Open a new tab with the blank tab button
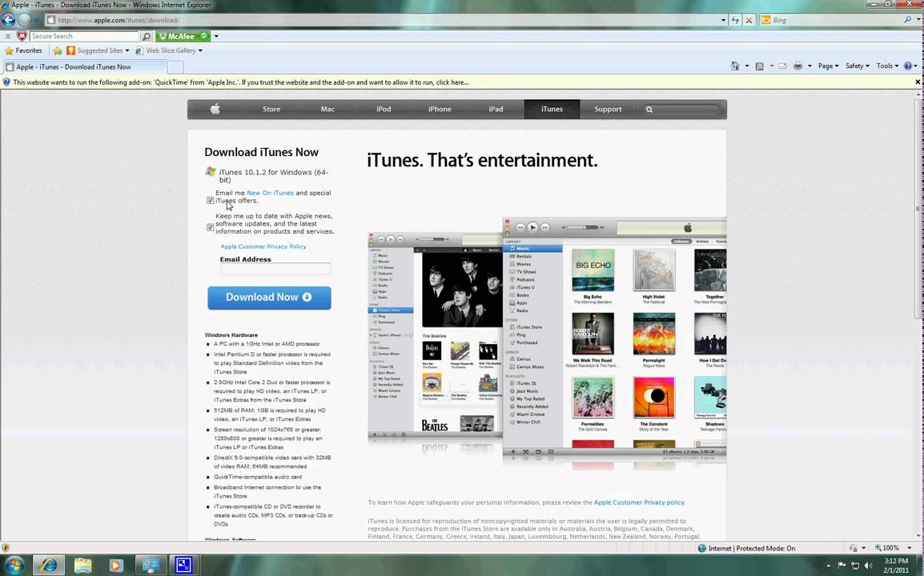The image size is (924, 576). [175, 67]
